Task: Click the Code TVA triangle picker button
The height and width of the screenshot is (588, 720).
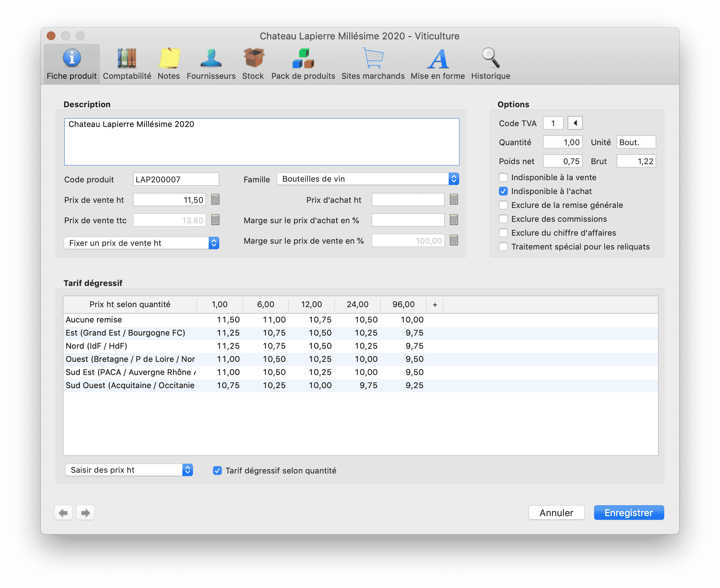Action: coord(575,123)
